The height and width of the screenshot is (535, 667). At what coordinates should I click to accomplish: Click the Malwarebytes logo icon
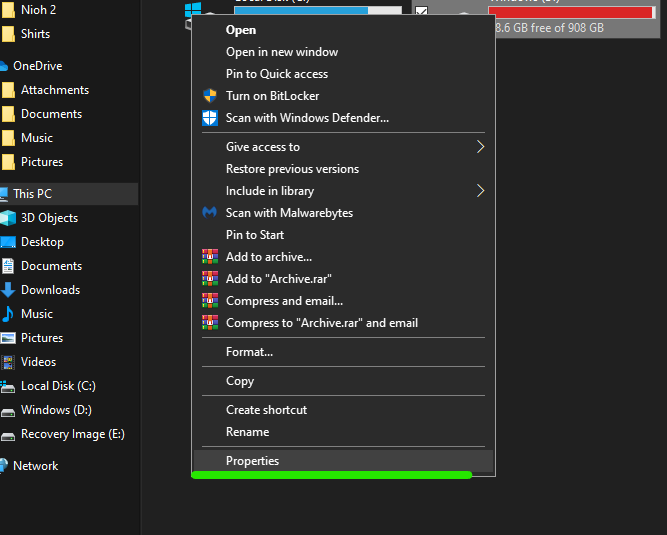tap(209, 213)
